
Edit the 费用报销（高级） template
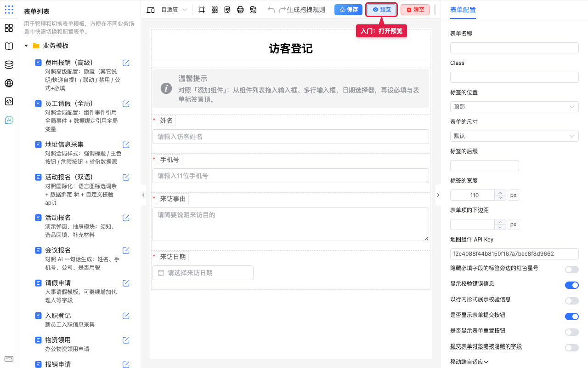[126, 63]
